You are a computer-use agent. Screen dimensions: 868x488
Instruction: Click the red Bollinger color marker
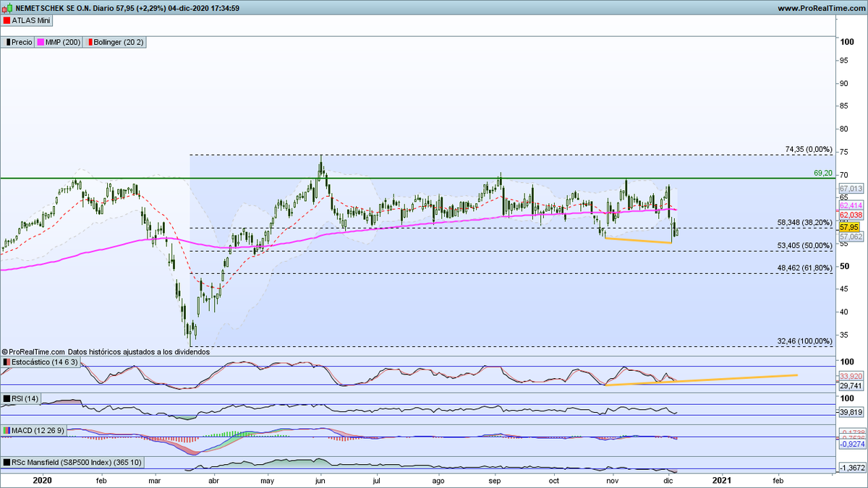click(x=89, y=42)
